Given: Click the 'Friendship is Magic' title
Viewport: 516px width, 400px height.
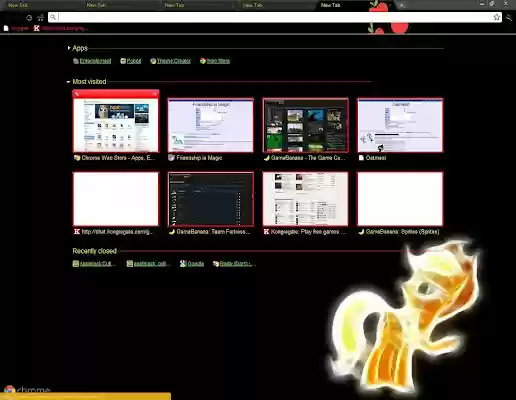Looking at the screenshot, I should [199, 158].
